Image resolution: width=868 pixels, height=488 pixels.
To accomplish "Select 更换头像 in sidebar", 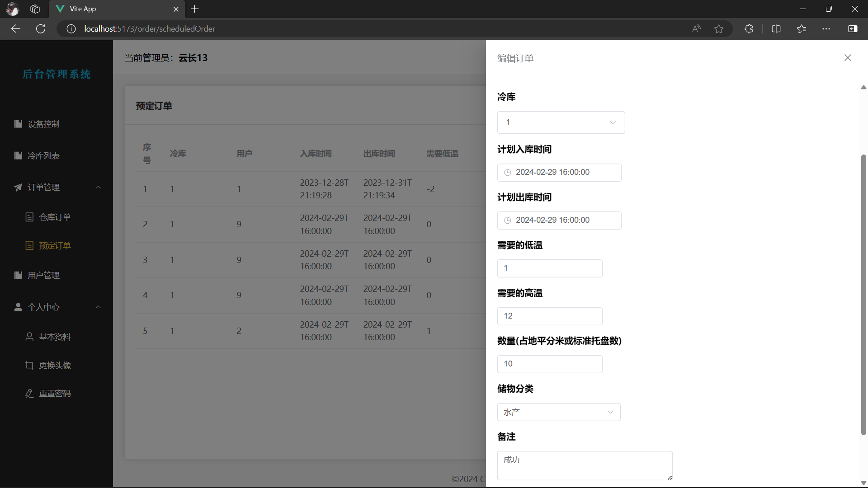I will pyautogui.click(x=55, y=365).
